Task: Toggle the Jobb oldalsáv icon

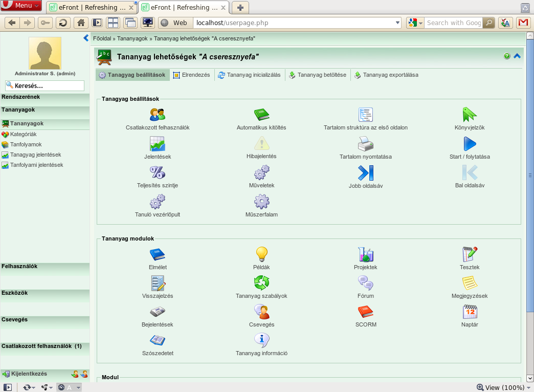Action: coord(365,173)
